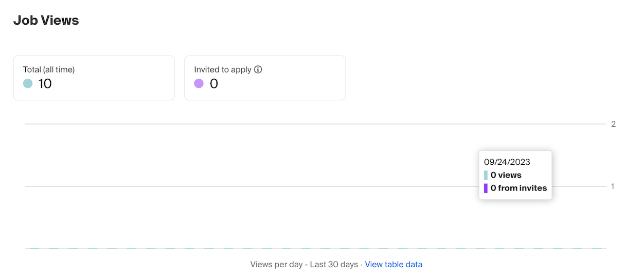Click the teal dot in Total card
The width and height of the screenshot is (644, 276).
(28, 83)
